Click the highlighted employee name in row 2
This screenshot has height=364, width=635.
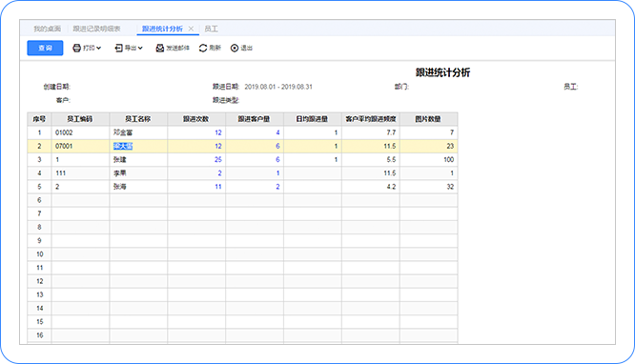click(x=123, y=146)
